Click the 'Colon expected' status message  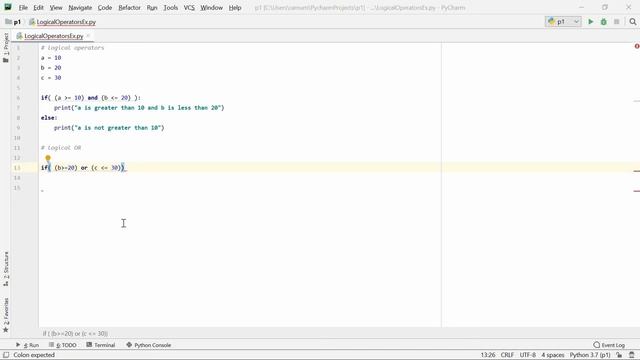34,355
